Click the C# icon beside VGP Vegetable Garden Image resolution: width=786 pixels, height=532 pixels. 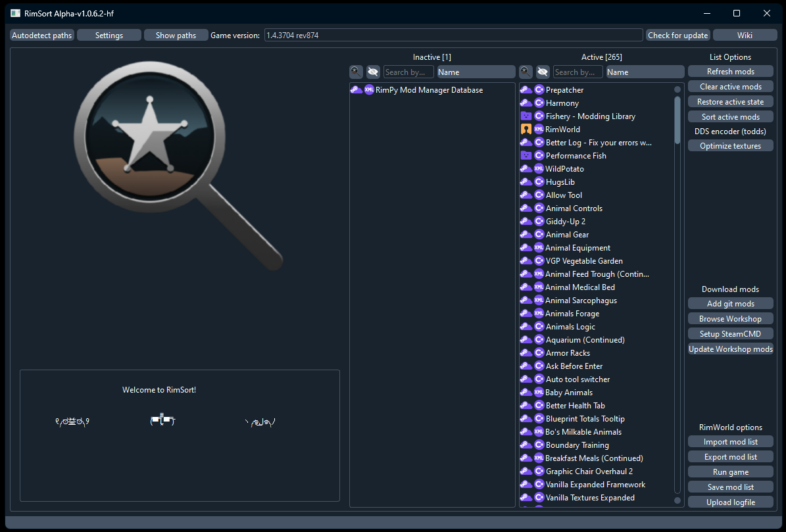(x=539, y=260)
